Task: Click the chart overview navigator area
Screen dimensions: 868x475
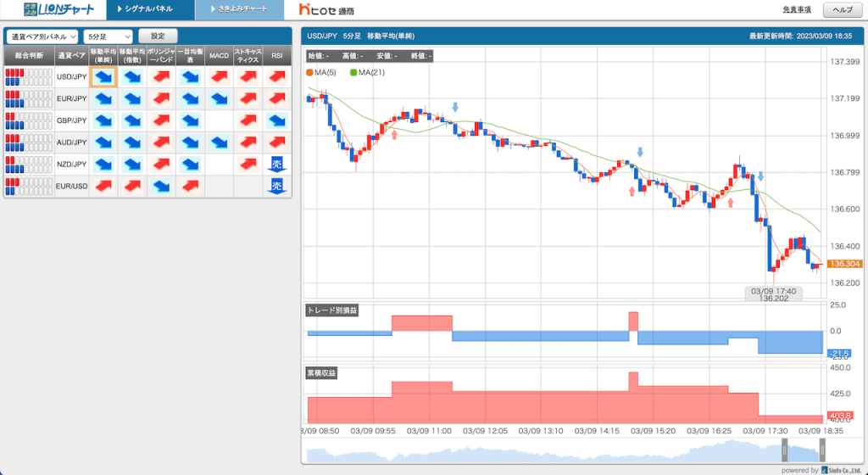Action: pos(565,450)
